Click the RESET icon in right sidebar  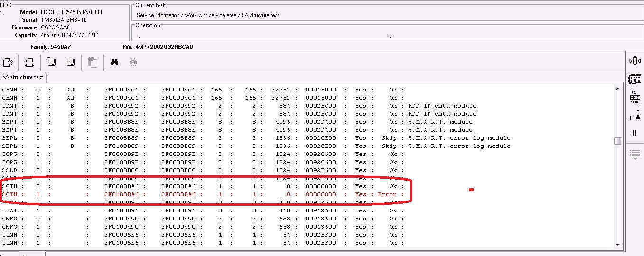tap(635, 97)
